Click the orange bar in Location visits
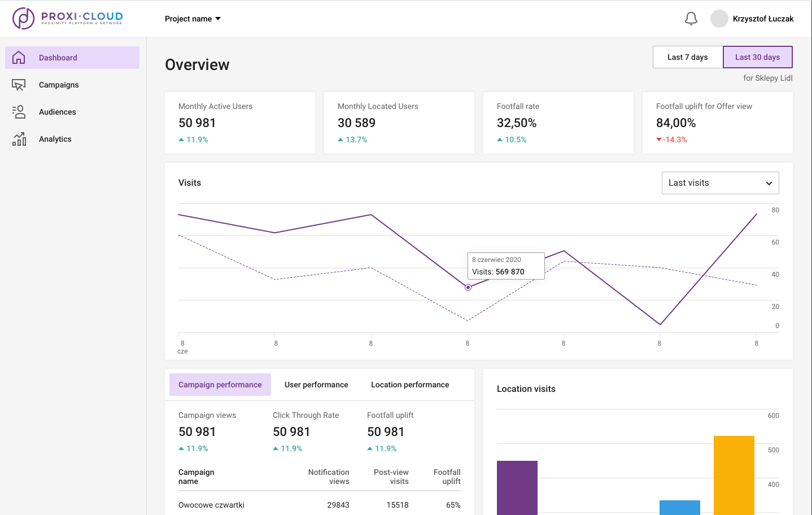The width and height of the screenshot is (812, 515). pos(734,475)
